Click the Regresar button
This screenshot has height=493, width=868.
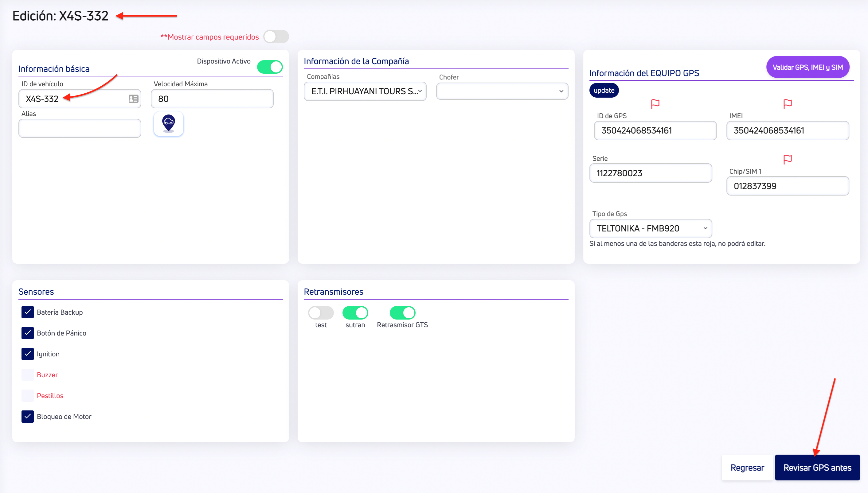coord(747,468)
